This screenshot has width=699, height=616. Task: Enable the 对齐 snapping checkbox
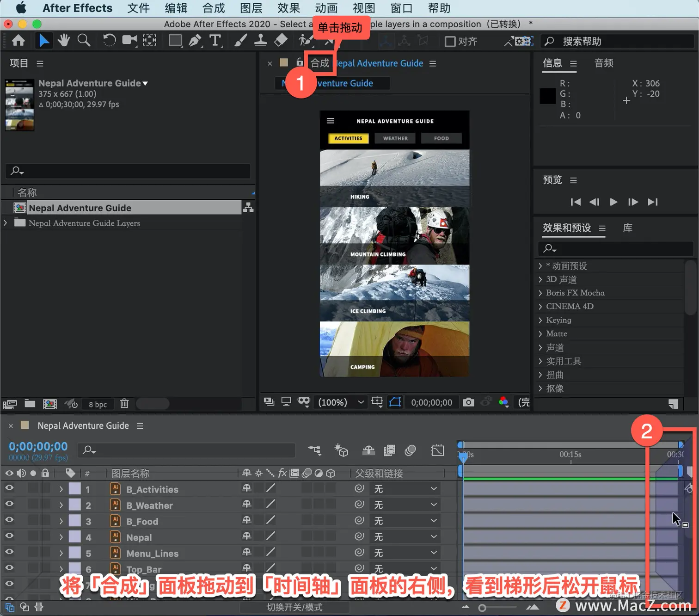[450, 42]
